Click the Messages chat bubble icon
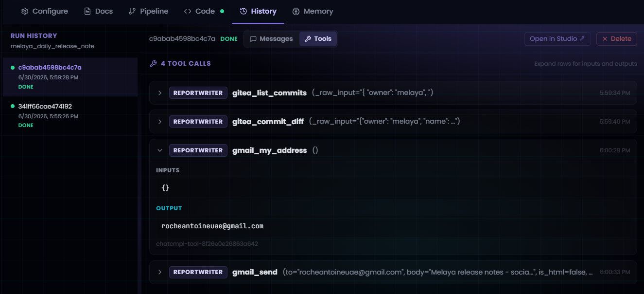Screen dimensions: 644x294 [x=253, y=39]
